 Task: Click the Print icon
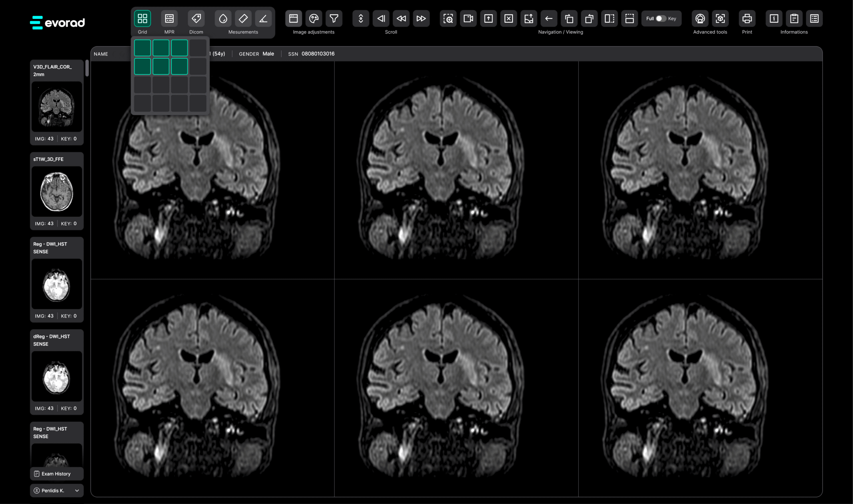(747, 18)
